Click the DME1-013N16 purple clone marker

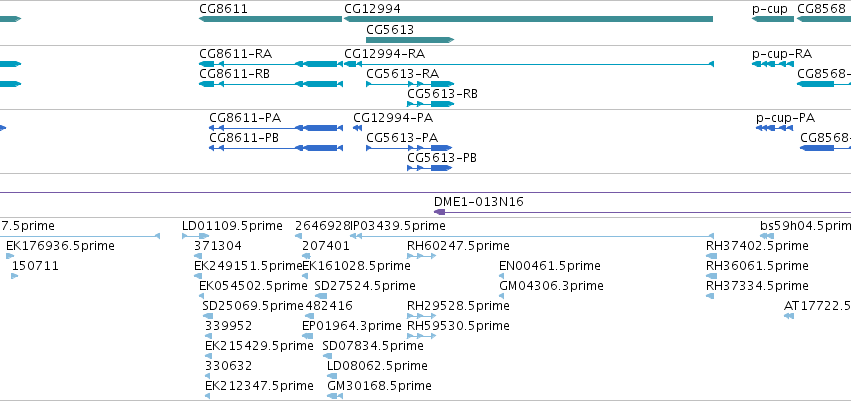coord(440,212)
